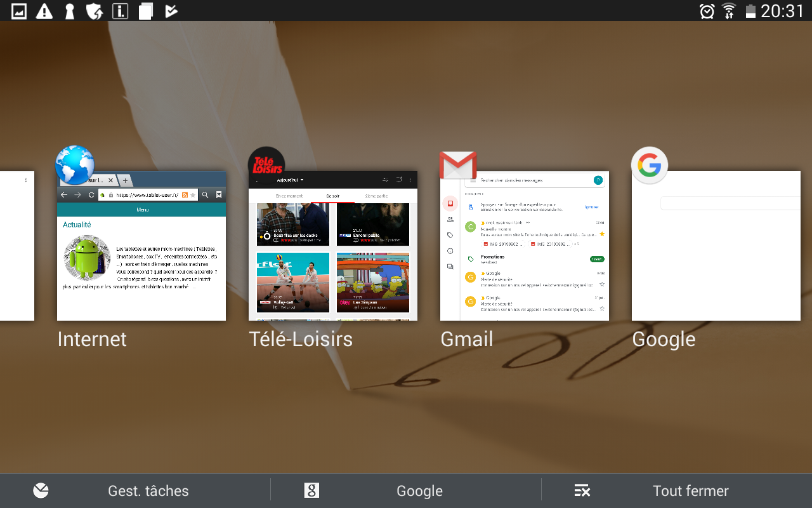Click the tablet-user.fr address bar
The width and height of the screenshot is (812, 508).
(x=147, y=195)
